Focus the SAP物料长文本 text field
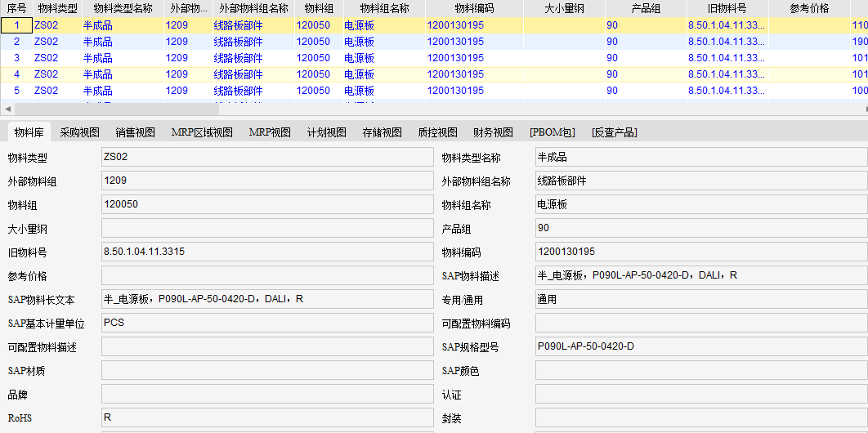 pos(267,299)
